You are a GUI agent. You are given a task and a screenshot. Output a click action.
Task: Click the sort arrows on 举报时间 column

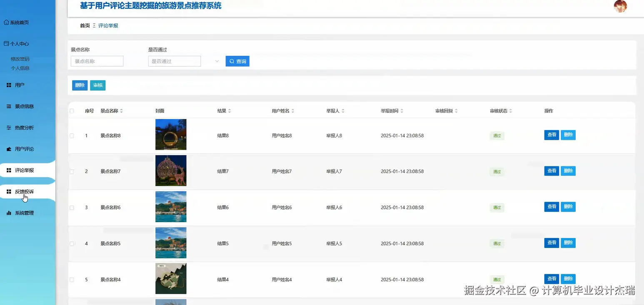[x=402, y=111]
